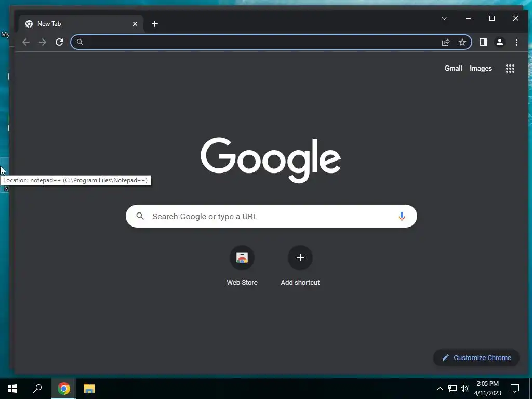Image resolution: width=532 pixels, height=399 pixels.
Task: Click the Chrome back navigation arrow
Action: point(26,42)
